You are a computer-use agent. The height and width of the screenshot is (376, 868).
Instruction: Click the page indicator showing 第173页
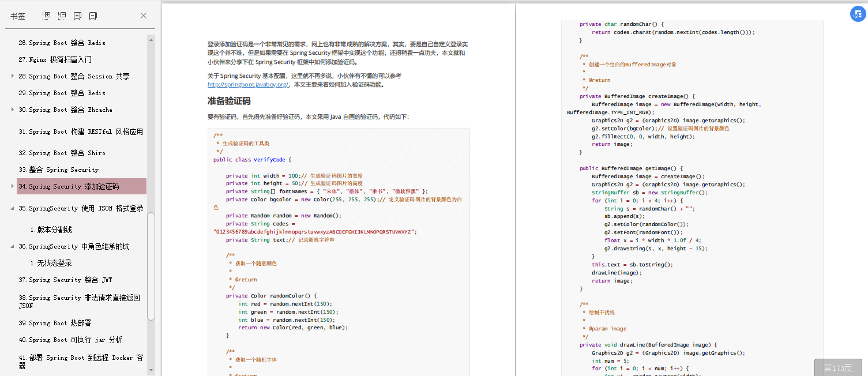(838, 367)
